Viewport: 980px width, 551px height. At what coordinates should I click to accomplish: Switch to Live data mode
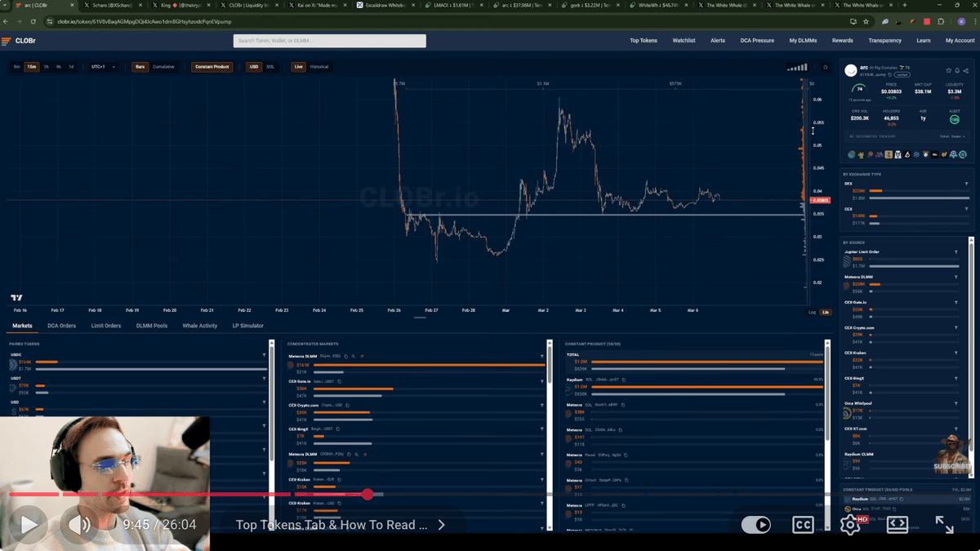298,67
